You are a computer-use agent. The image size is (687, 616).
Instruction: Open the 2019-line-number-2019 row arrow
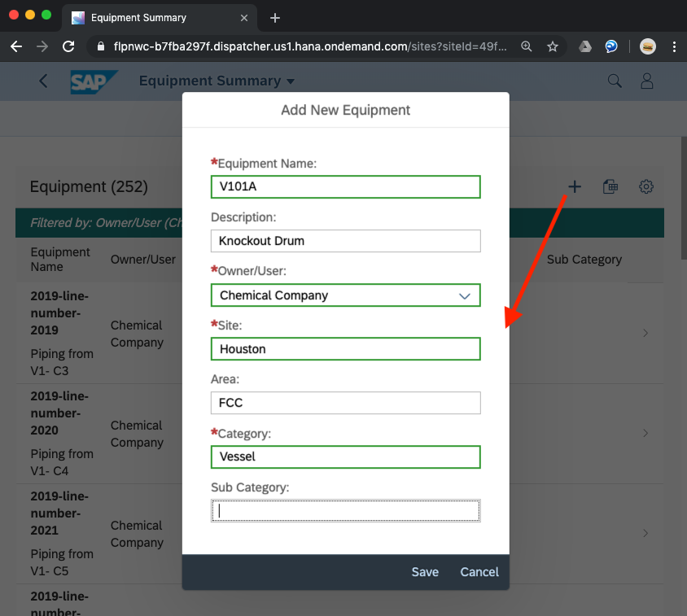[x=645, y=333]
